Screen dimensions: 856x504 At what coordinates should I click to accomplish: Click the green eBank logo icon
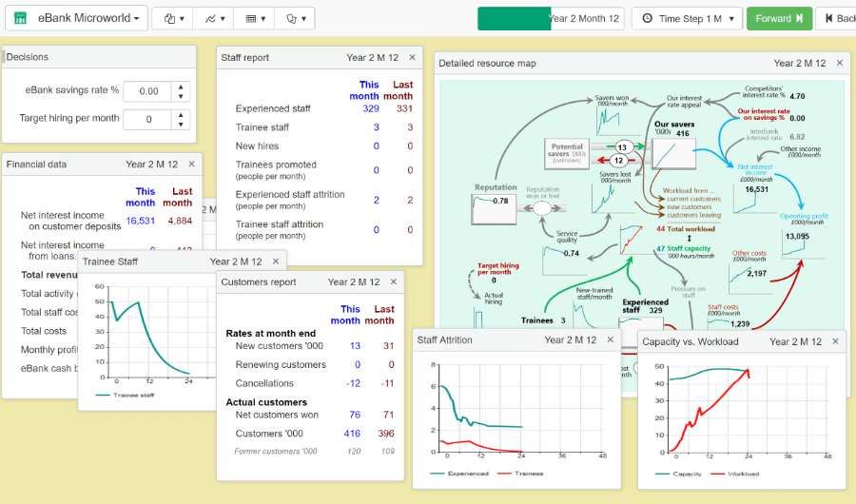(x=20, y=18)
